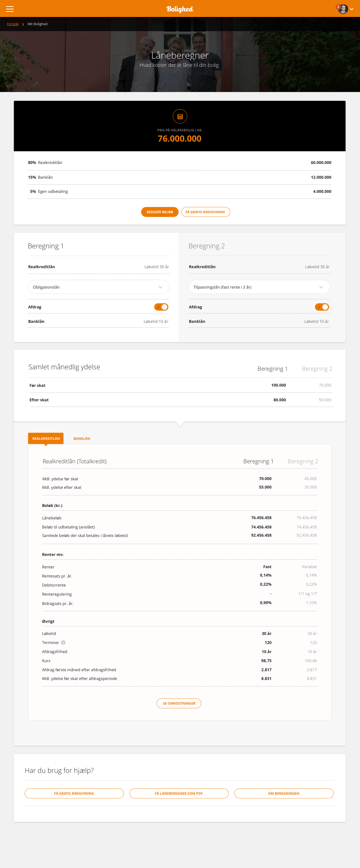This screenshot has height=868, width=360.
Task: Select Mit Bolighed breadcrumb
Action: (x=37, y=24)
